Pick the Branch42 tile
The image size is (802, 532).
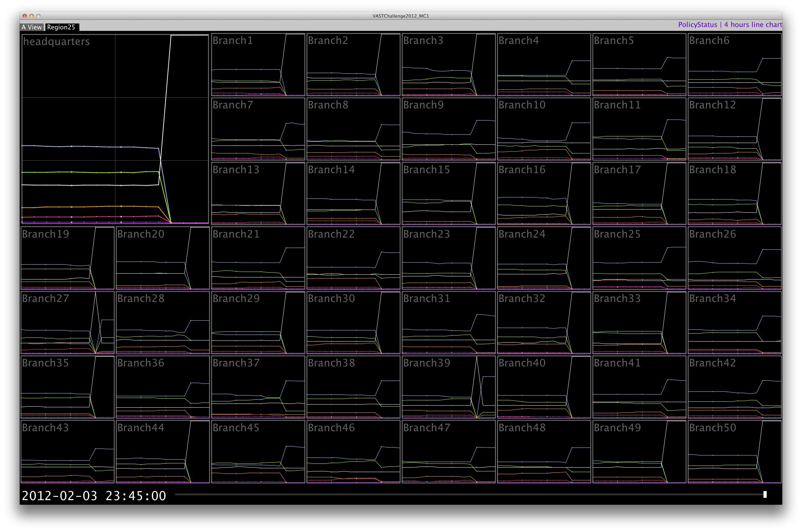coord(735,387)
